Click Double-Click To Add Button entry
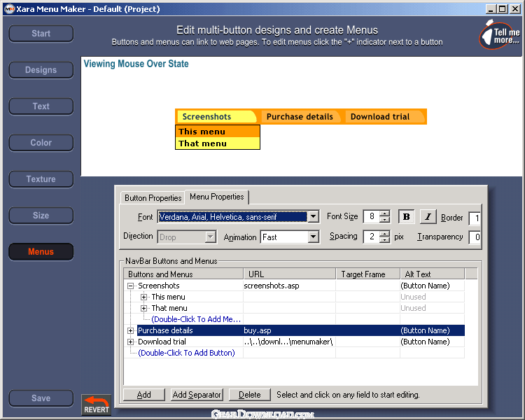The width and height of the screenshot is (525, 420). coord(186,353)
